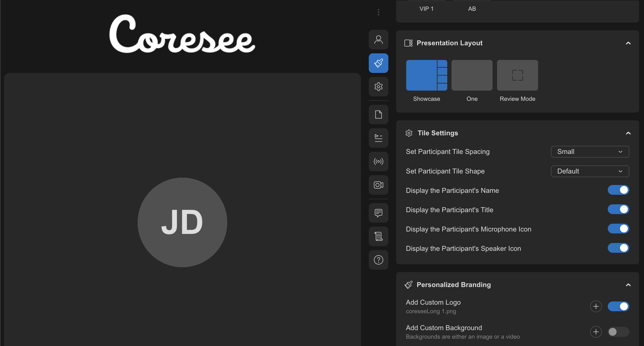Click the Review Mode label text

point(517,99)
